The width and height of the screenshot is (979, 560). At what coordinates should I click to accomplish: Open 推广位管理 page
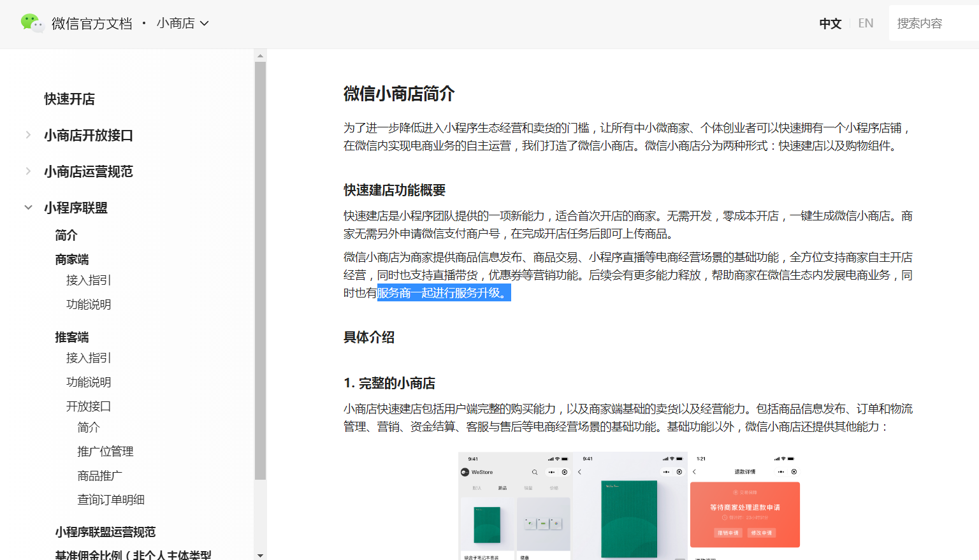105,451
